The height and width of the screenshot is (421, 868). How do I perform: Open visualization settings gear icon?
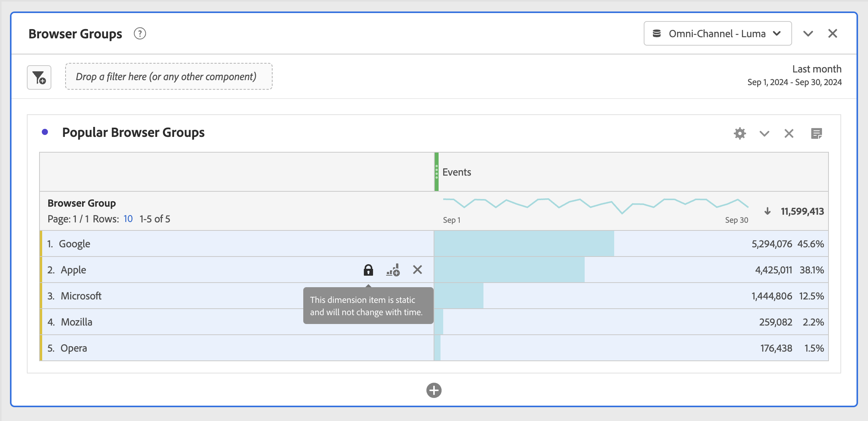pyautogui.click(x=740, y=133)
